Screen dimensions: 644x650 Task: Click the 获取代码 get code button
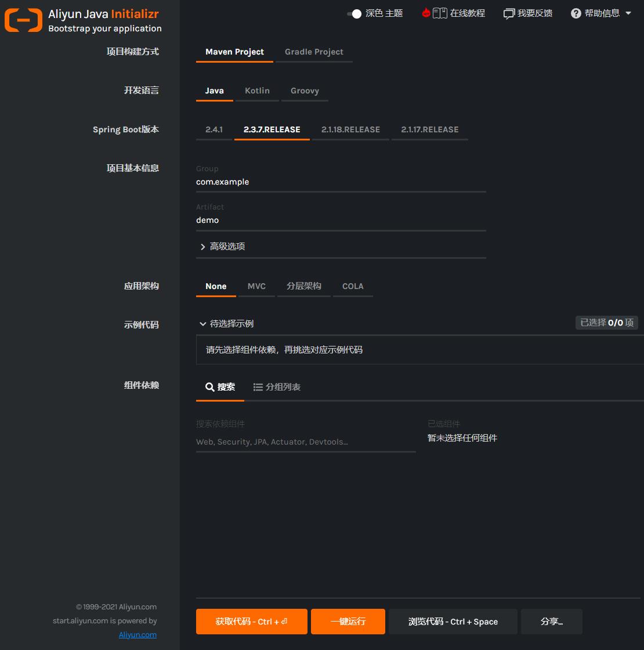252,622
